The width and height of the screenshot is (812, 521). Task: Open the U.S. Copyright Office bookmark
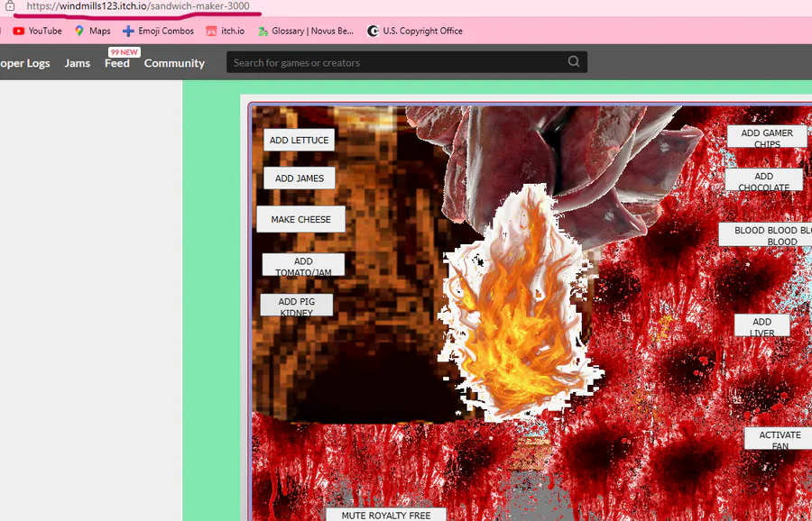(x=415, y=31)
